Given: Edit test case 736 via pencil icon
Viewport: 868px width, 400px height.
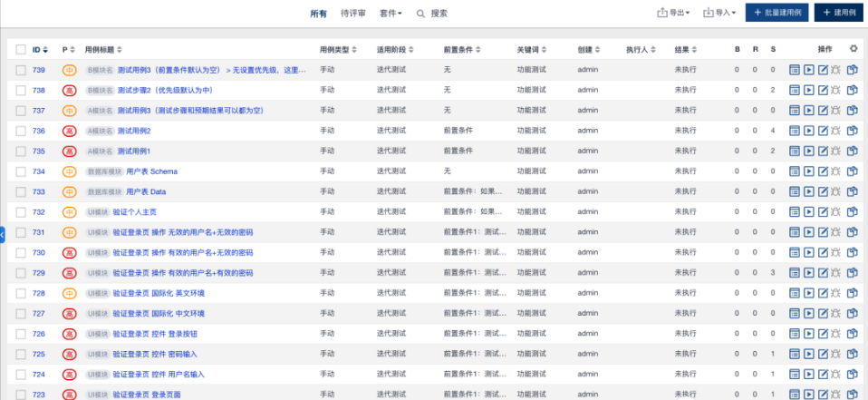Looking at the screenshot, I should pos(824,131).
